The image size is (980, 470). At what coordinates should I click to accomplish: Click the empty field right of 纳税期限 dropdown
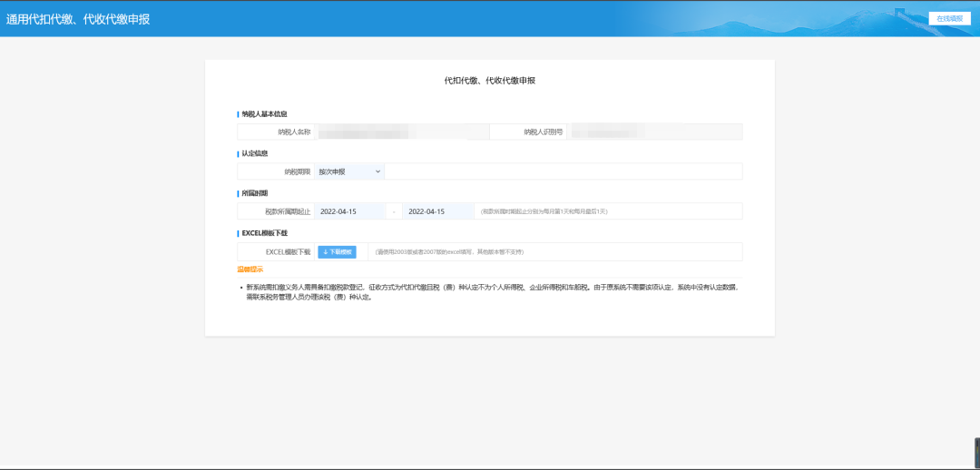[563, 171]
